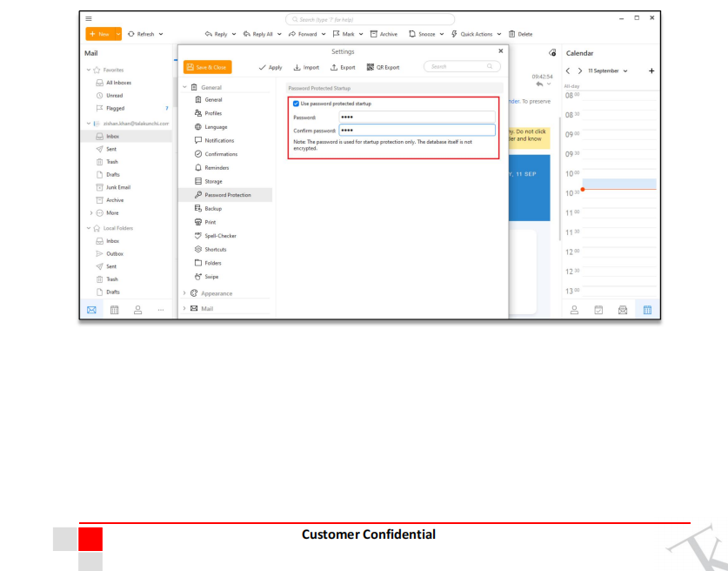Open the hamburger menu at top-left

point(90,18)
